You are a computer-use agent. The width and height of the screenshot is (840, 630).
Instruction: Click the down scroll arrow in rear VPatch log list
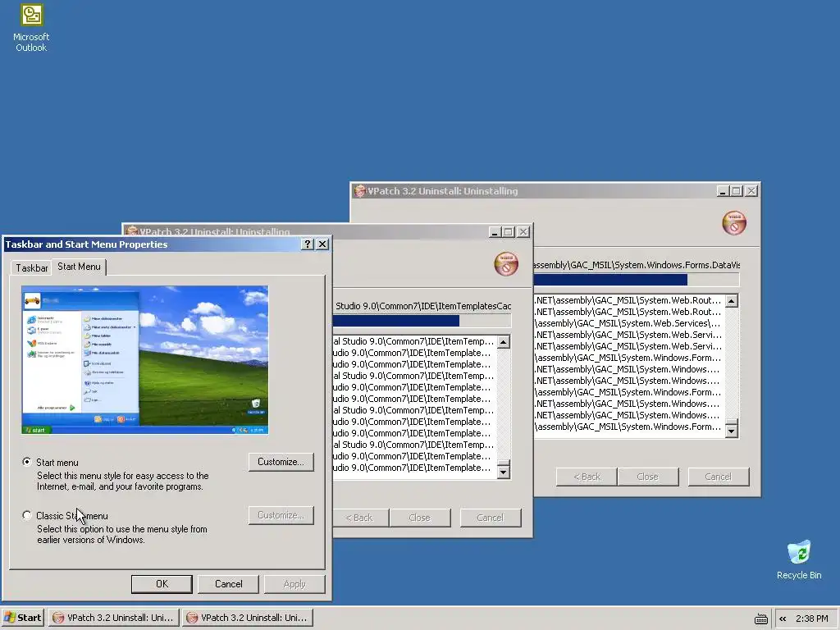(732, 431)
